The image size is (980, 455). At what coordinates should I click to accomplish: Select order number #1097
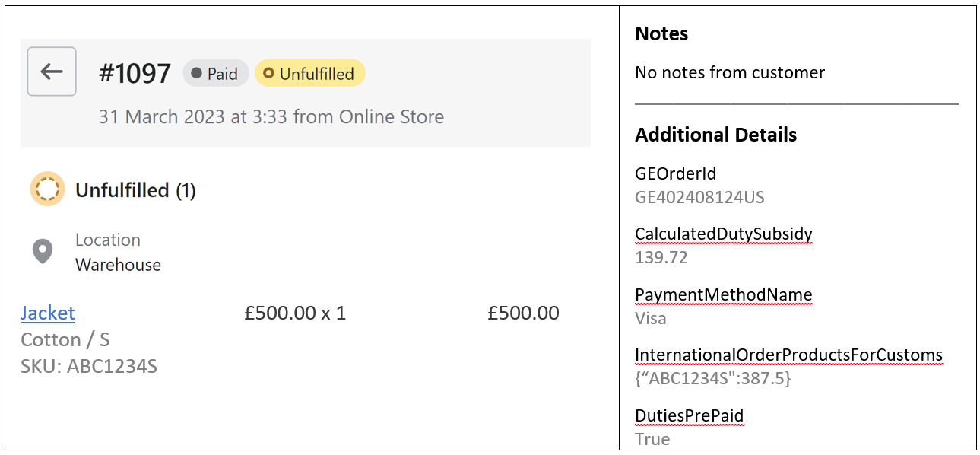135,74
